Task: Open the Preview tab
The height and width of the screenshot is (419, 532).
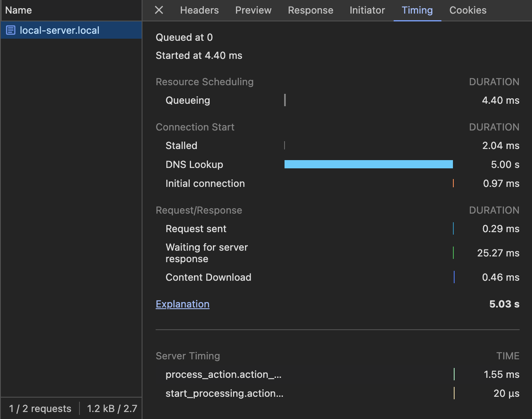Action: [x=253, y=10]
